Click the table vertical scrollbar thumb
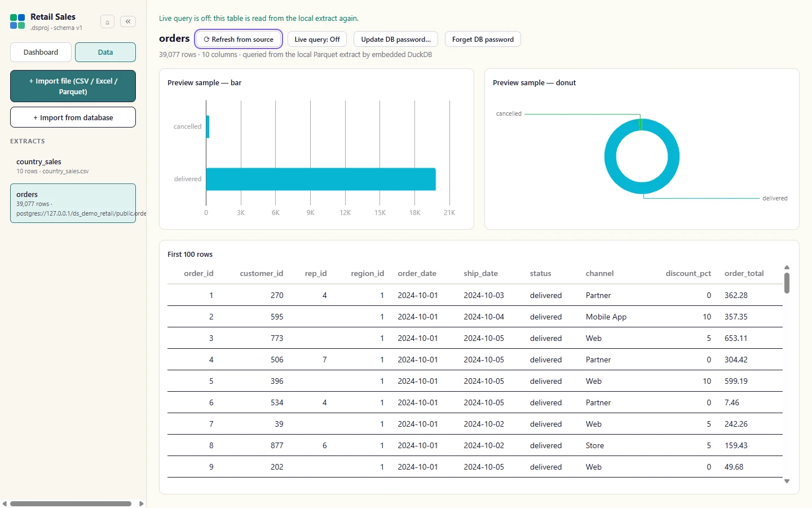The height and width of the screenshot is (508, 812). [x=787, y=283]
